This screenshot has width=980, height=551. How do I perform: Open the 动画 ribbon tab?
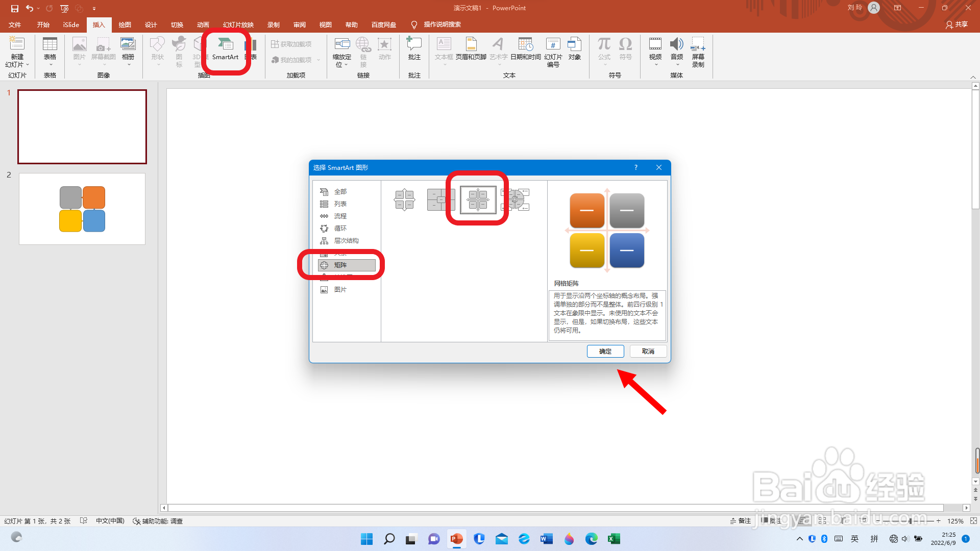(203, 24)
